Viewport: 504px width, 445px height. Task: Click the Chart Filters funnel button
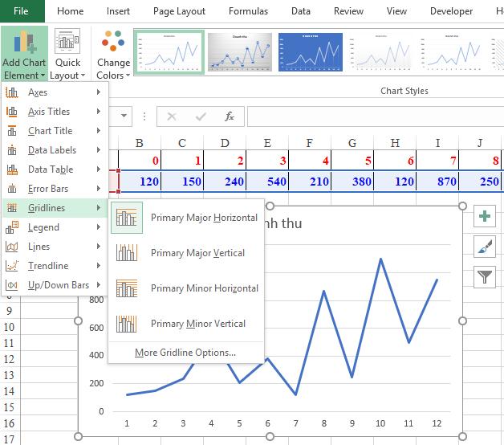click(485, 276)
